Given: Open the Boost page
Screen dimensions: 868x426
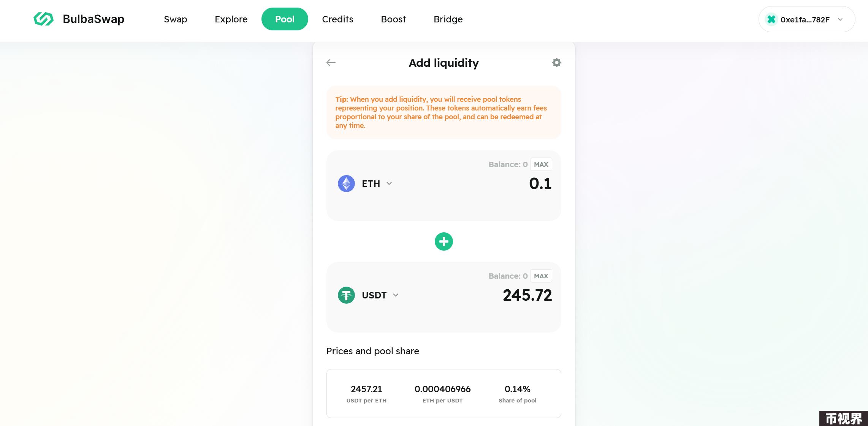Looking at the screenshot, I should click(393, 19).
